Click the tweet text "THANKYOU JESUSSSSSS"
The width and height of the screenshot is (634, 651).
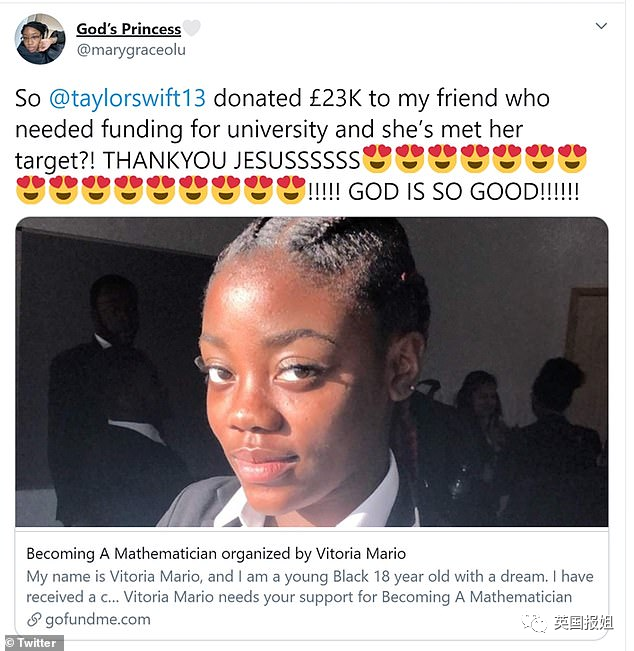click(x=231, y=160)
